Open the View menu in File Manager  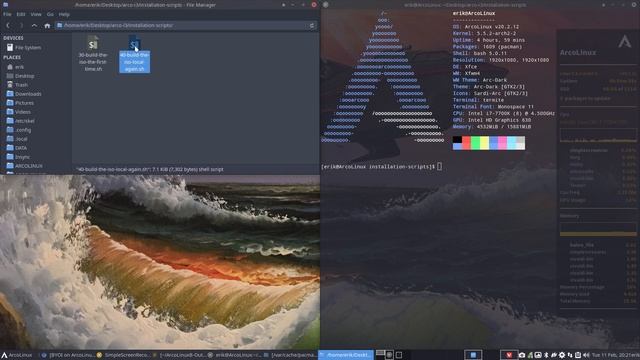(36, 14)
